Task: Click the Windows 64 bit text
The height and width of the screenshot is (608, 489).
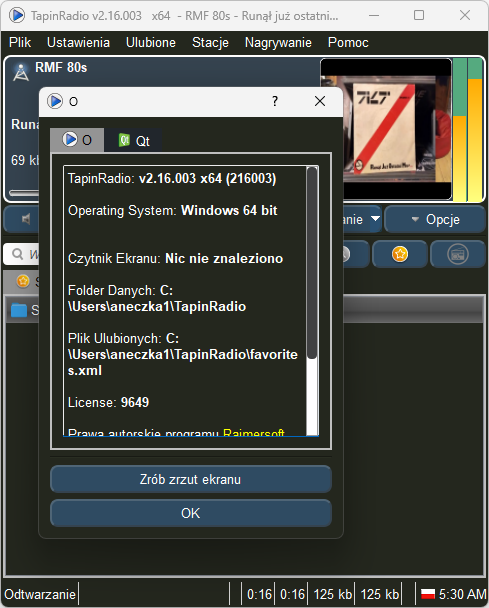Action: [x=229, y=211]
